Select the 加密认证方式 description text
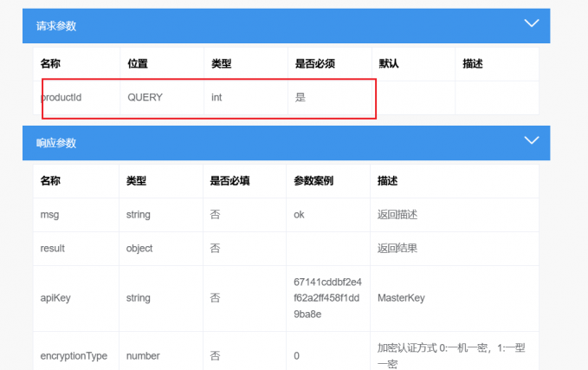 [451, 356]
